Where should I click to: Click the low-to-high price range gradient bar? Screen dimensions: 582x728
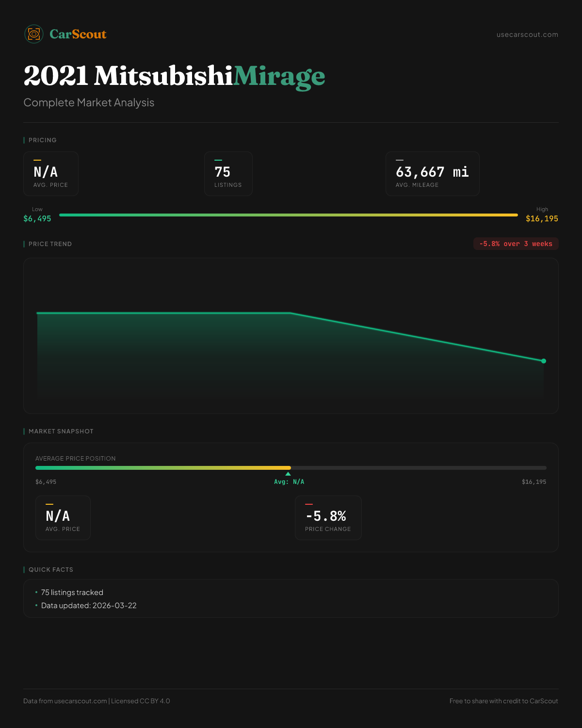point(289,215)
